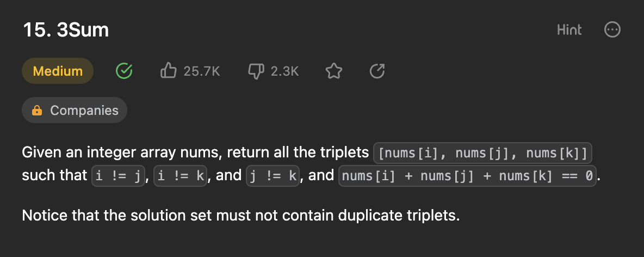Image resolution: width=644 pixels, height=257 pixels.
Task: Click the green solved checkmark icon
Action: click(124, 71)
